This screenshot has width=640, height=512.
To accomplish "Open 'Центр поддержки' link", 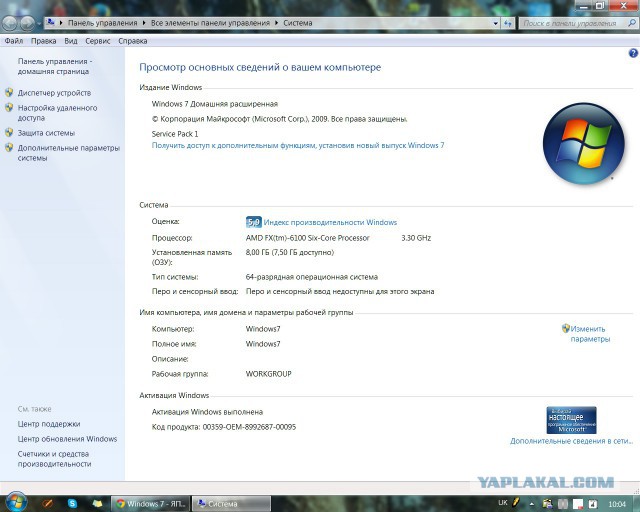I will [x=49, y=424].
